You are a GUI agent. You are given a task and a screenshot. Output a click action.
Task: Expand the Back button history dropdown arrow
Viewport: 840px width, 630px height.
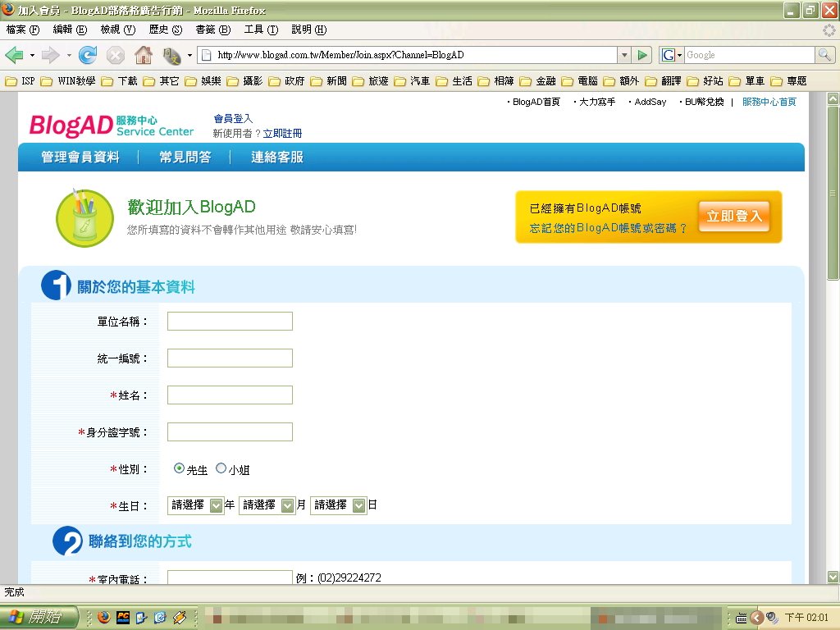point(32,55)
